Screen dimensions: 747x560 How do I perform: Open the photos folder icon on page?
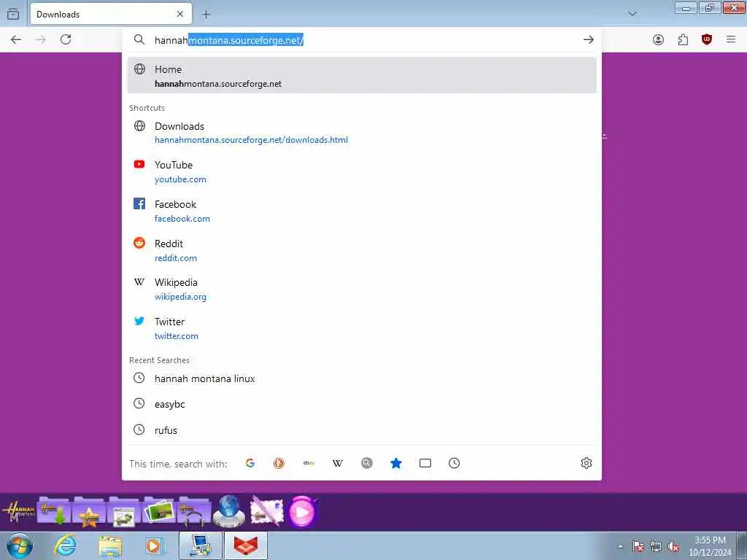point(159,511)
